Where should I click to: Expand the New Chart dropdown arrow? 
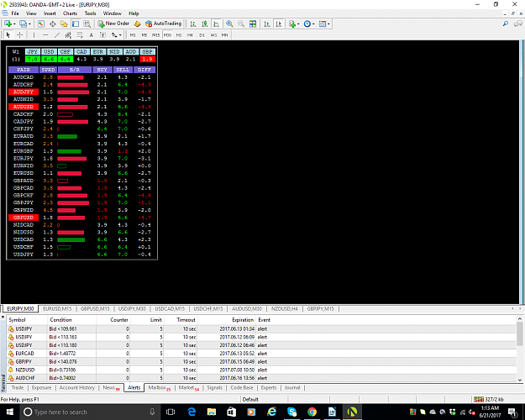click(x=14, y=24)
